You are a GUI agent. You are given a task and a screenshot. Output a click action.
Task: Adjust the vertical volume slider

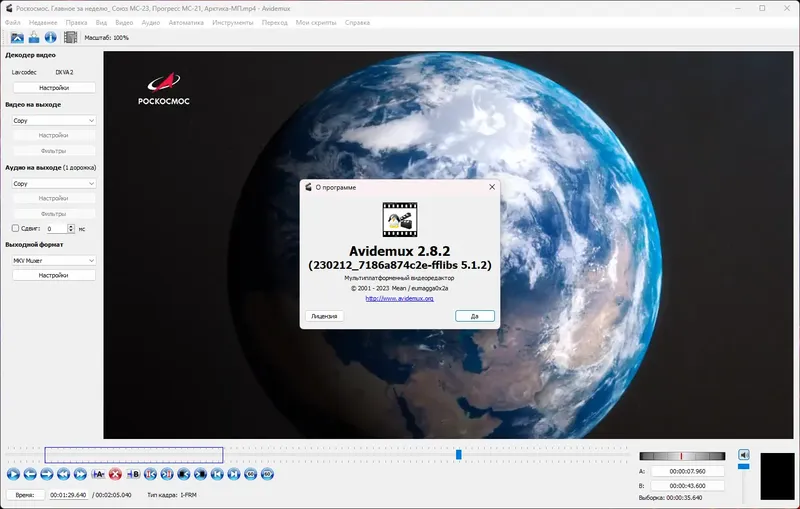[744, 466]
